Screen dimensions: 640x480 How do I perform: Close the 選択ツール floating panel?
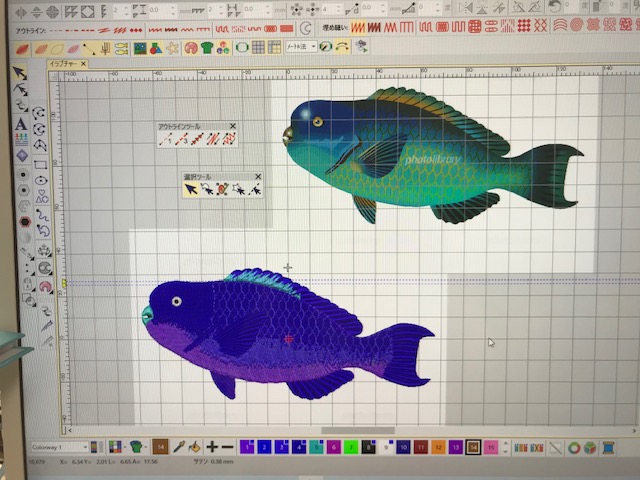(258, 176)
